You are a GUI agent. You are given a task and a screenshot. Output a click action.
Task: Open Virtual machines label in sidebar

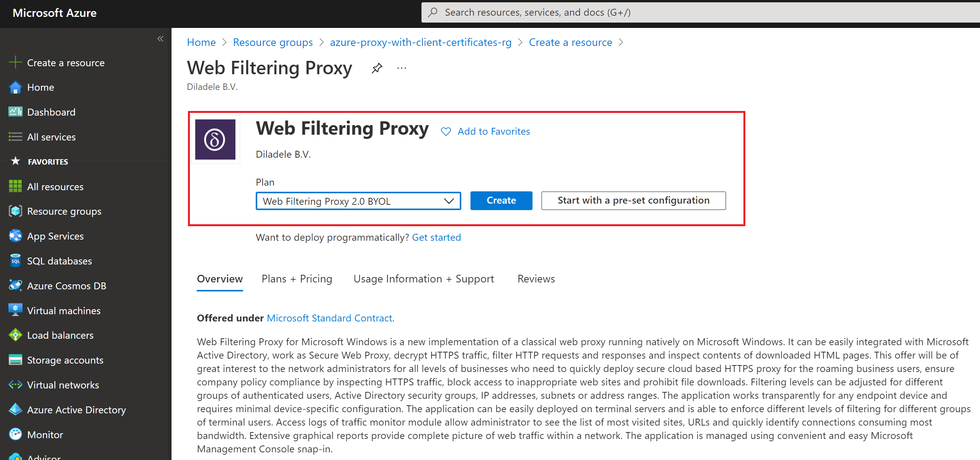64,311
